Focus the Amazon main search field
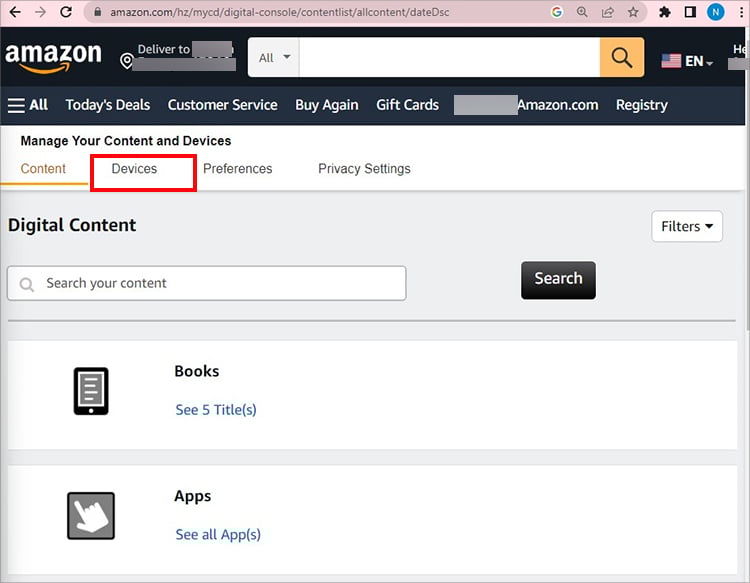The height and width of the screenshot is (583, 750). (x=449, y=57)
